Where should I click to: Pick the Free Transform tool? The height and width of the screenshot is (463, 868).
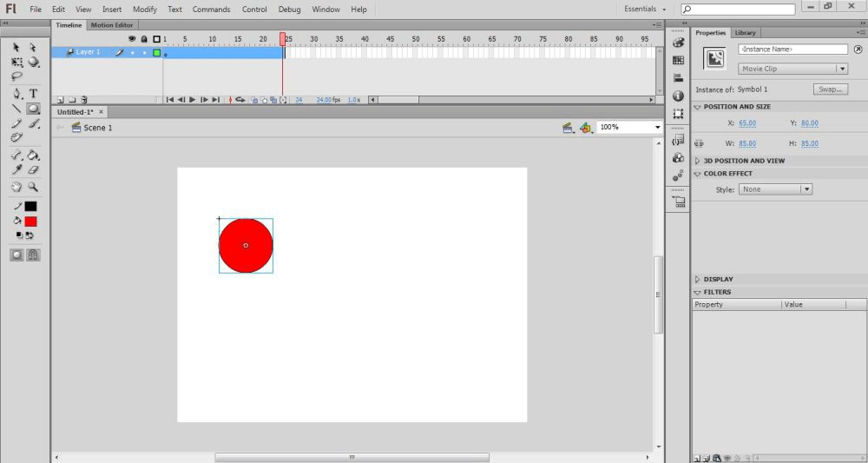(16, 63)
